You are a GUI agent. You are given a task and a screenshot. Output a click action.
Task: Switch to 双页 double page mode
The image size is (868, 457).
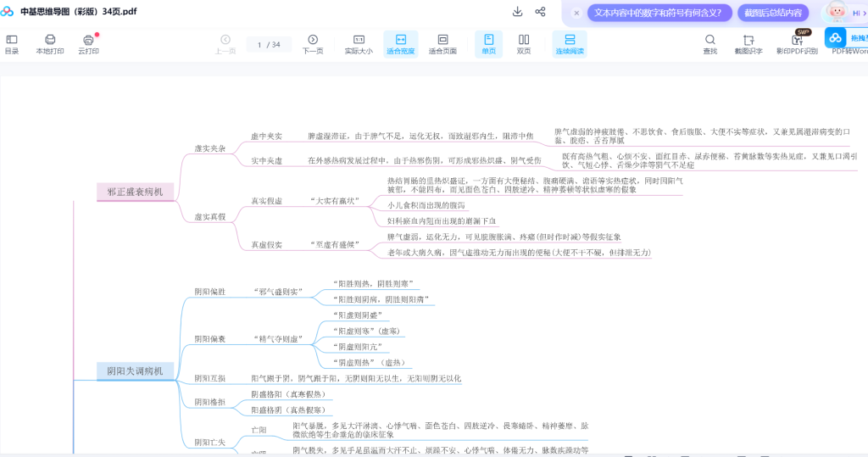point(524,44)
